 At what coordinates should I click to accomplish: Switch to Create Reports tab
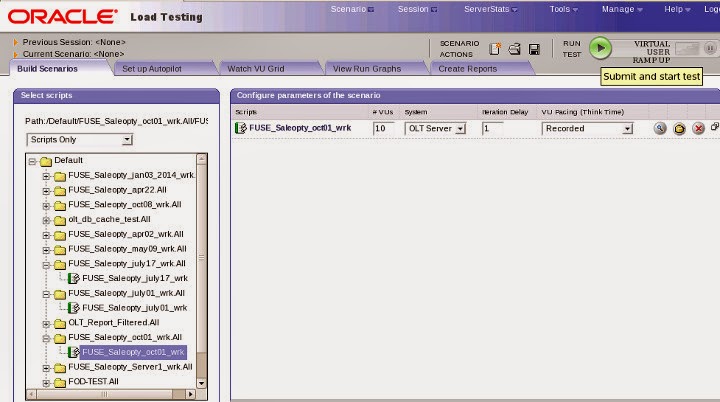480,68
